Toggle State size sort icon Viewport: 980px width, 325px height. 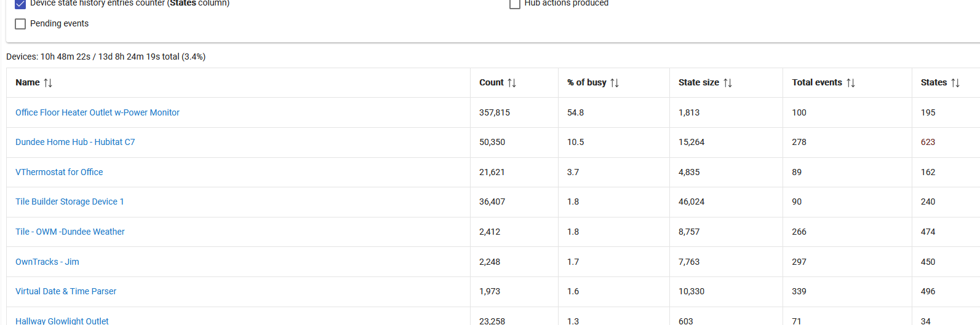(x=728, y=83)
